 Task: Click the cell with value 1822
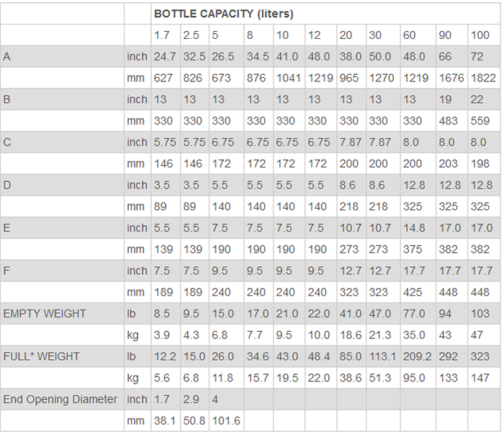click(x=482, y=78)
